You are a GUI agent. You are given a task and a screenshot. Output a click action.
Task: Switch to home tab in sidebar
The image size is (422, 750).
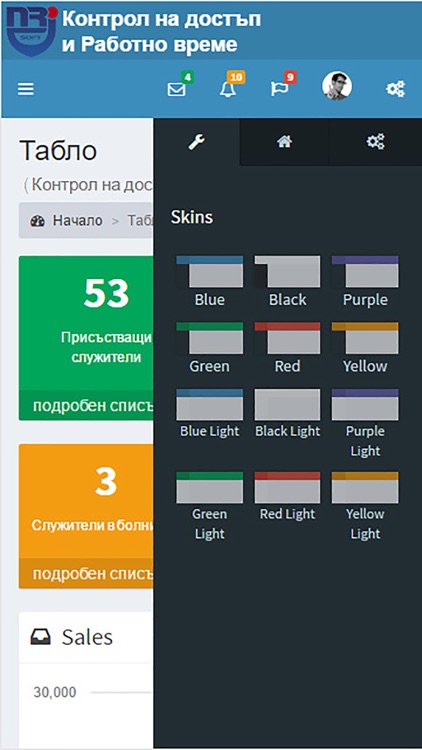(285, 142)
